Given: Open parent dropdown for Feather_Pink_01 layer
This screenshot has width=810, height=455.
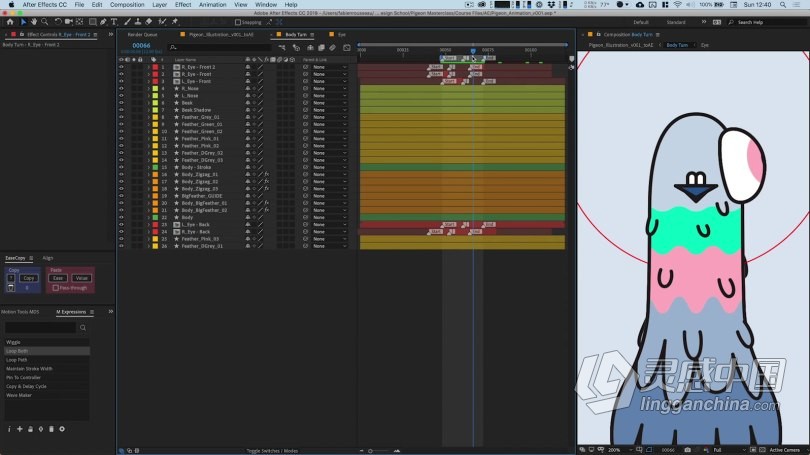Looking at the screenshot, I should tap(329, 138).
